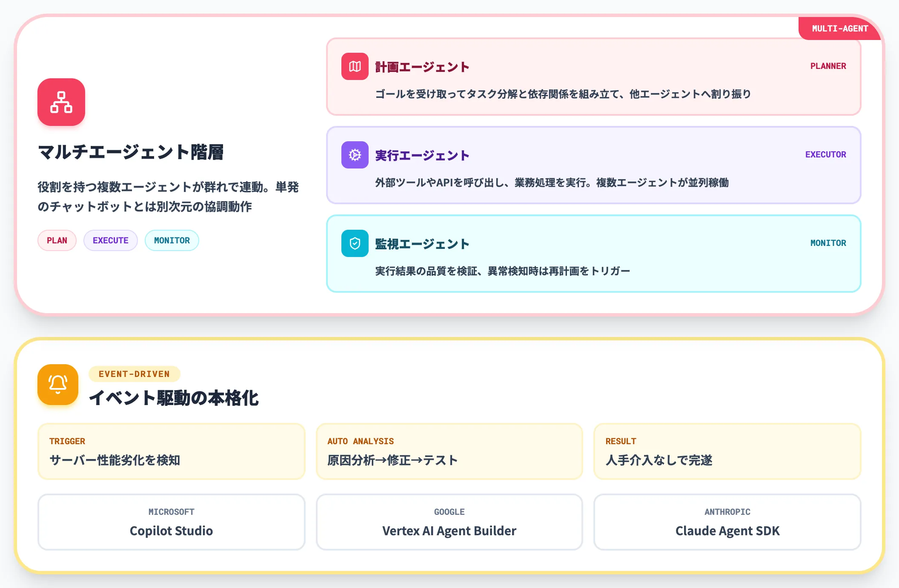The height and width of the screenshot is (588, 899).
Task: Click the TRIGGER card サーバー性能劣化を検知
Action: 172,451
